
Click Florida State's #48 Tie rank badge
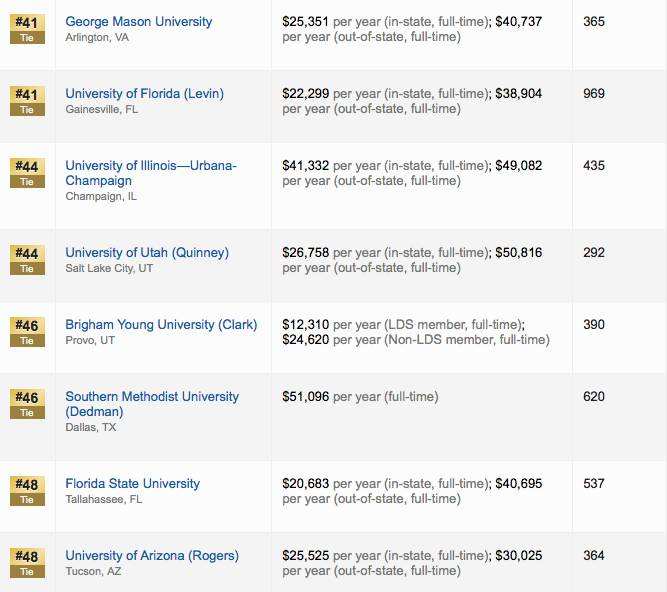point(27,491)
